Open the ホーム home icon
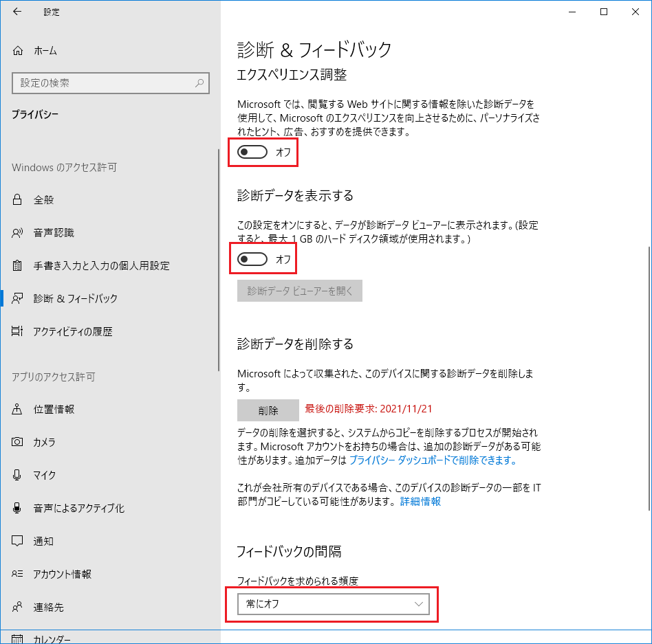The height and width of the screenshot is (644, 652). tap(17, 51)
